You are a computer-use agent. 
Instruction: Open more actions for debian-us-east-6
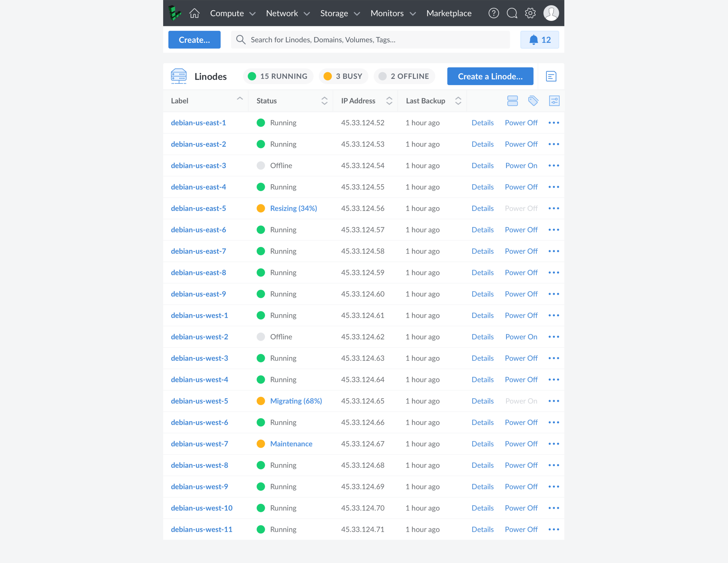pos(553,230)
